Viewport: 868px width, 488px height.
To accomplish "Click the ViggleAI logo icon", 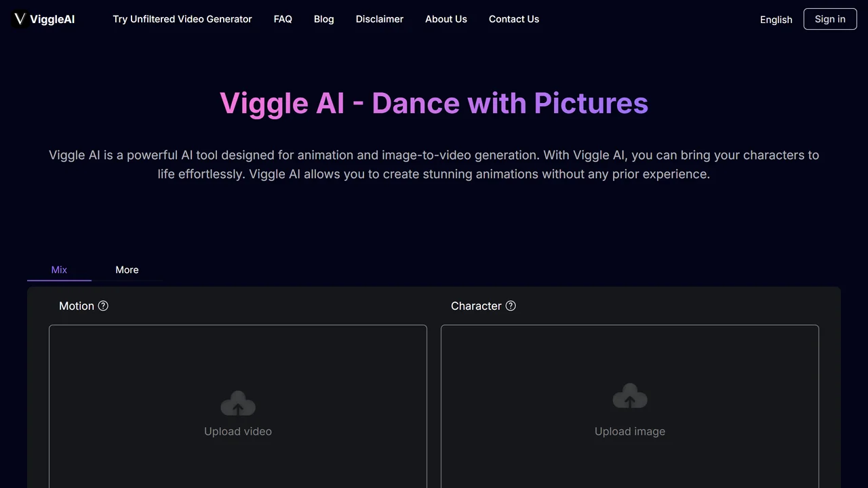I will coord(20,19).
